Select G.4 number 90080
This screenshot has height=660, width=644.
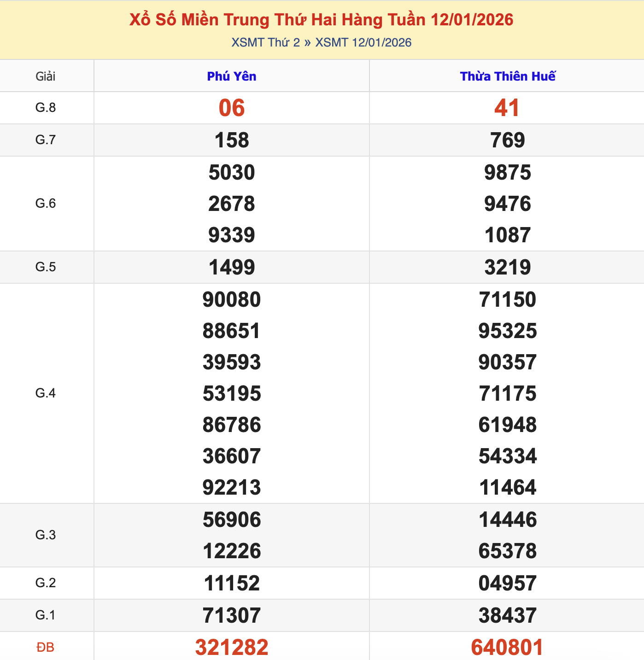point(232,298)
